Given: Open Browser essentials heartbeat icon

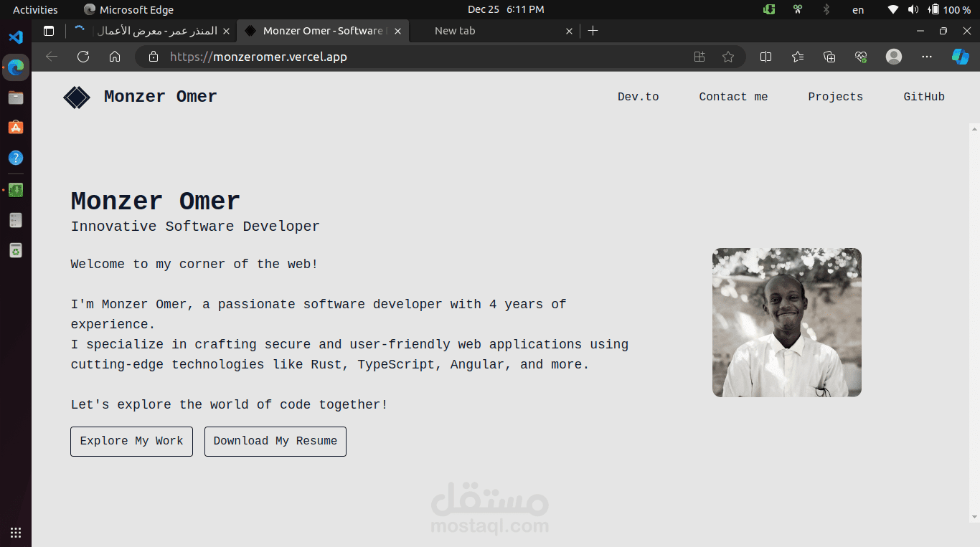Looking at the screenshot, I should (x=862, y=57).
